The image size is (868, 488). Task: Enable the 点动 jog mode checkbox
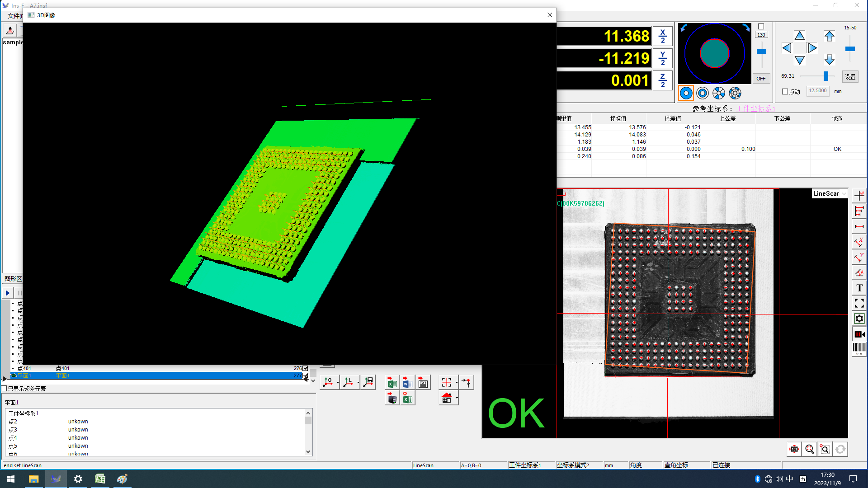[x=785, y=91]
